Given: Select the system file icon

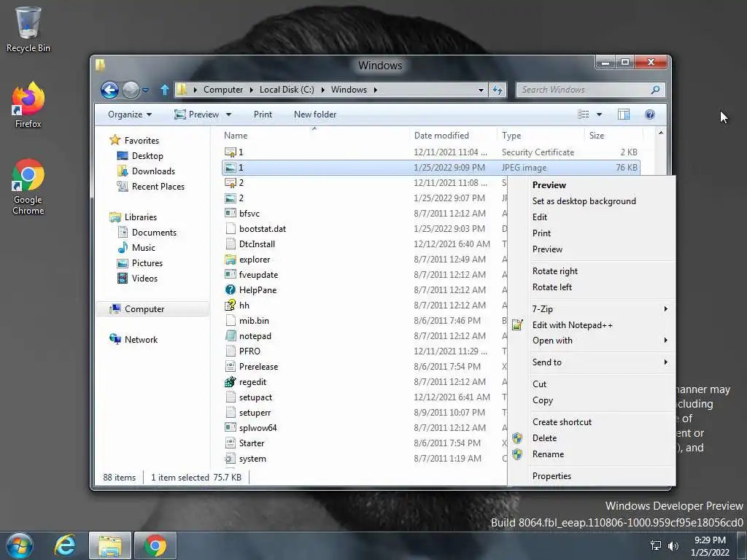Looking at the screenshot, I should (x=230, y=459).
